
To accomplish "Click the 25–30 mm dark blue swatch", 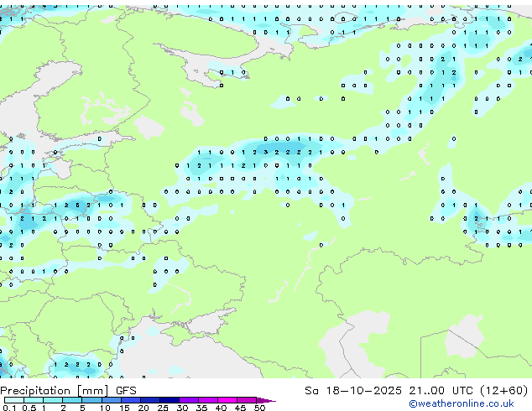I will (170, 400).
